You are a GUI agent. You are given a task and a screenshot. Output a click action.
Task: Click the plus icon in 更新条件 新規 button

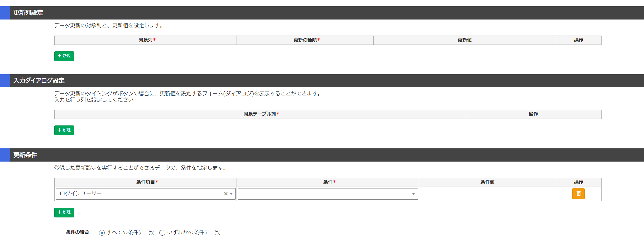click(59, 212)
